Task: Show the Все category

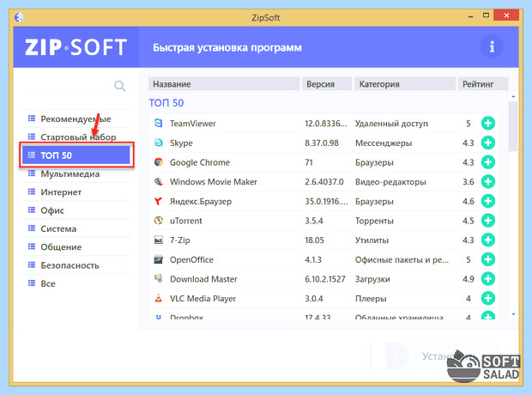Action: tap(76, 283)
